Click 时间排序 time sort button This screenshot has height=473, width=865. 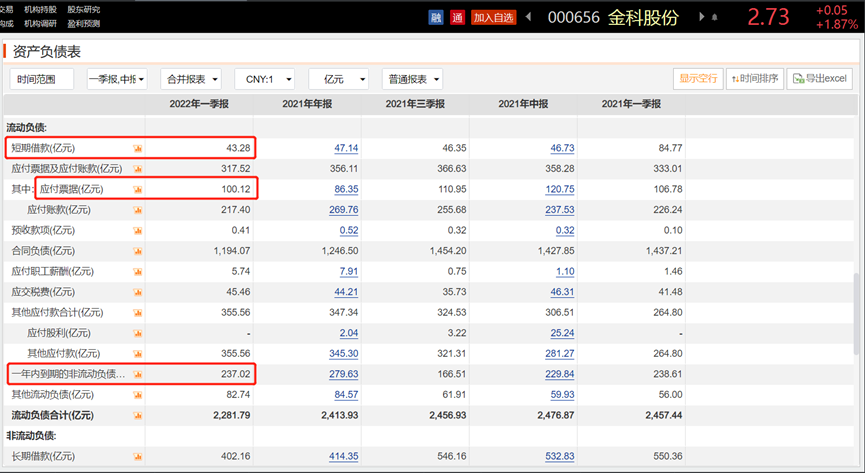[x=755, y=78]
